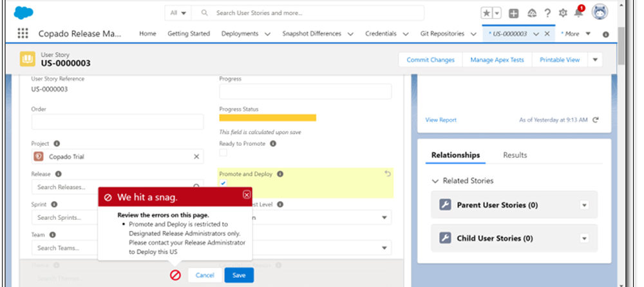This screenshot has width=644, height=287.
Task: Uncheck the Promote and Deploy checkbox
Action: tap(223, 183)
